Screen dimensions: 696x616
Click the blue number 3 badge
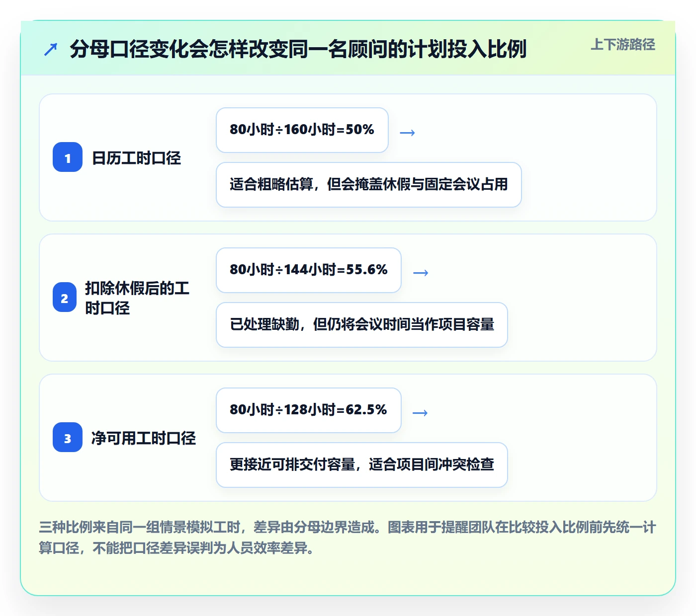click(68, 437)
